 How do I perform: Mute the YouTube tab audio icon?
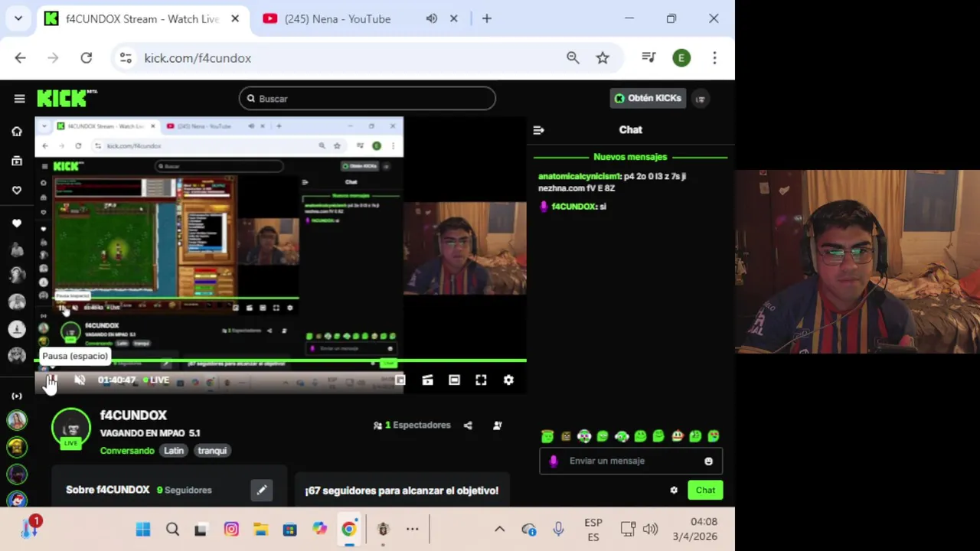pos(432,19)
